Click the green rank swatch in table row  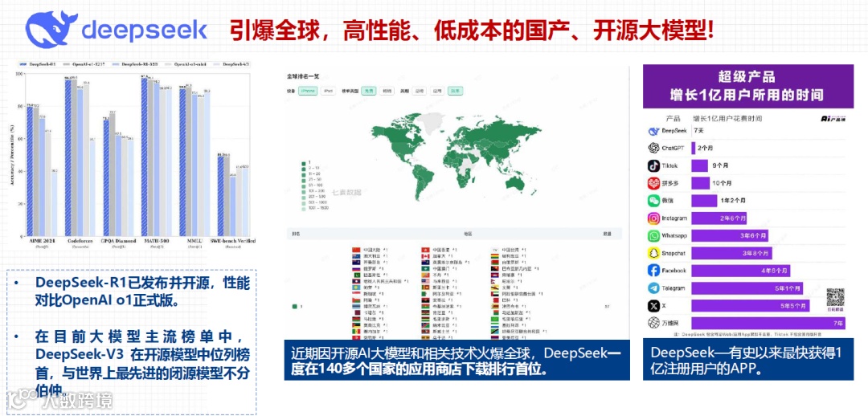pyautogui.click(x=294, y=306)
